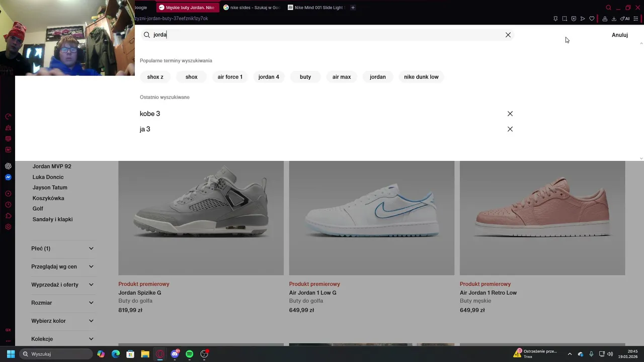This screenshot has height=362, width=644.
Task: Open Spotify from the taskbar
Action: tap(189, 354)
